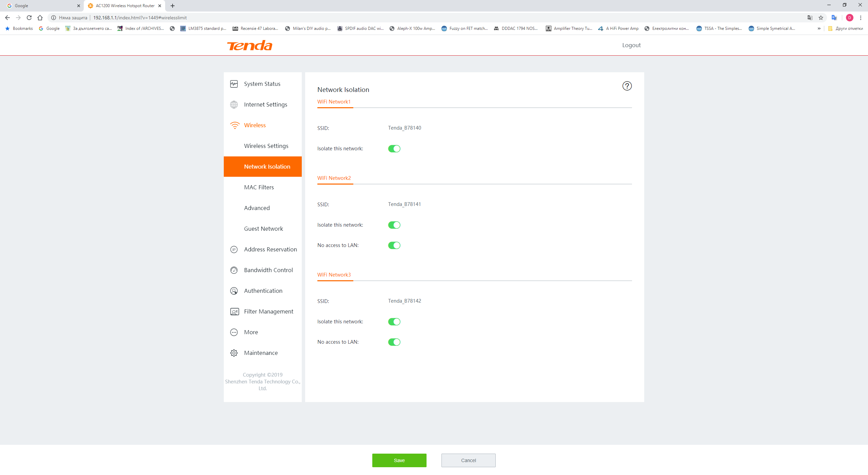Click the SSID value Tenda_B78142
868x475 pixels.
(405, 301)
